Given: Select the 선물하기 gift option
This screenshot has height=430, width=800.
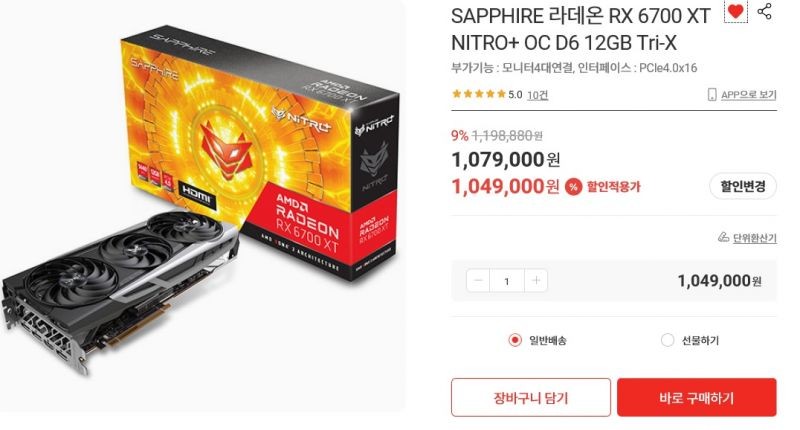Looking at the screenshot, I should 689,340.
